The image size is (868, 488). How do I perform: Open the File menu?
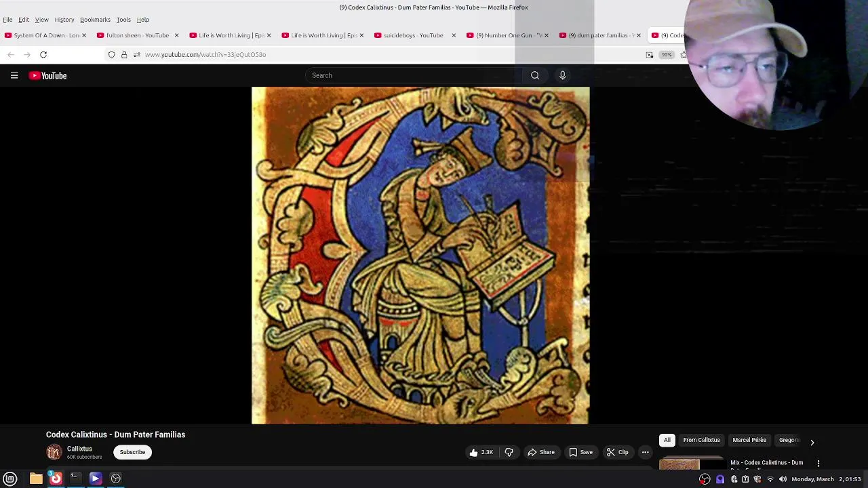click(x=7, y=20)
